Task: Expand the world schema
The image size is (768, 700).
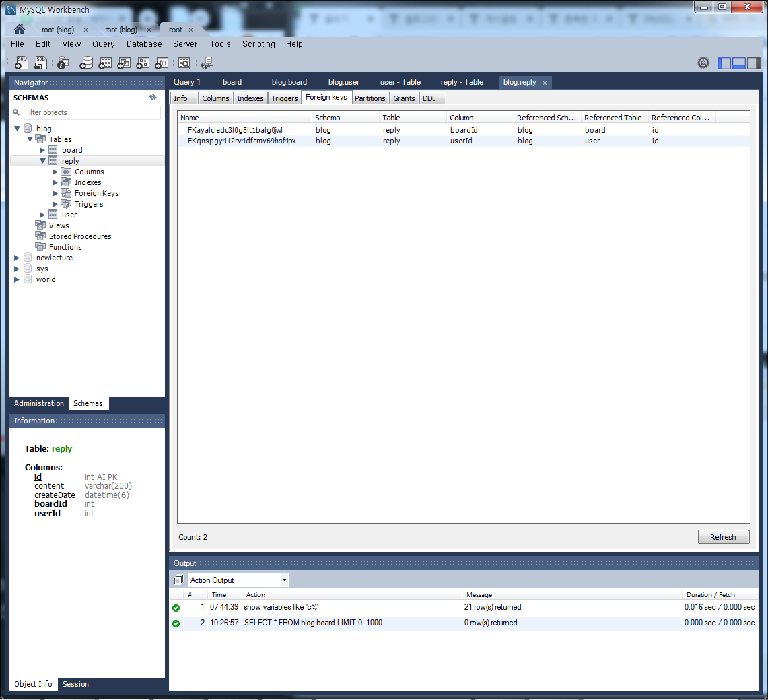Action: [17, 279]
